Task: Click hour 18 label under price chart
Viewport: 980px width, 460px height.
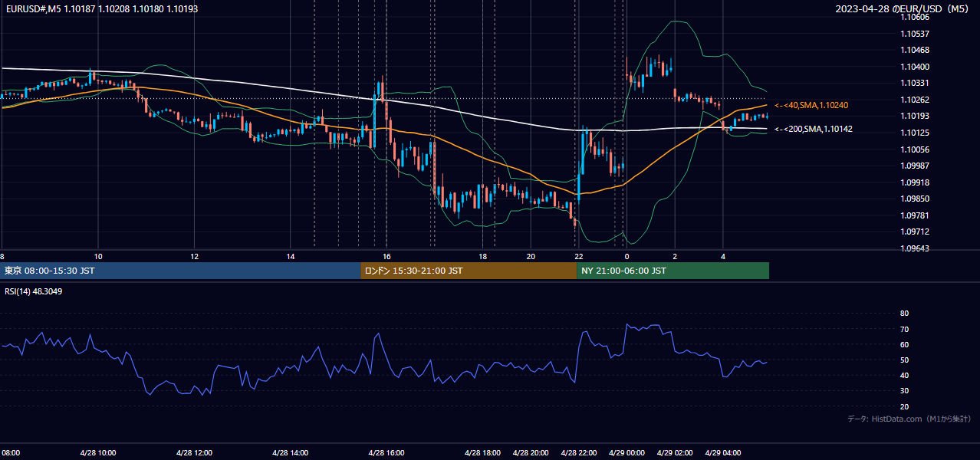Action: [x=482, y=256]
